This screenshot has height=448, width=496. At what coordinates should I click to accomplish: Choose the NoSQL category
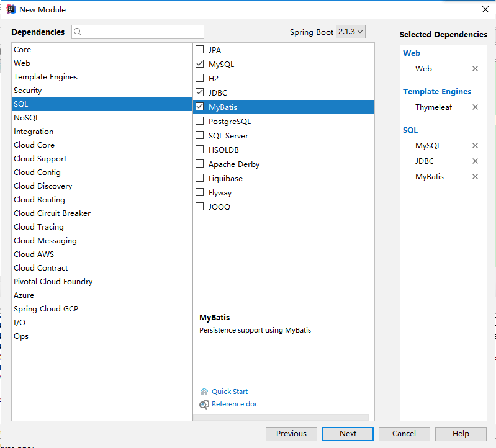[x=102, y=118]
